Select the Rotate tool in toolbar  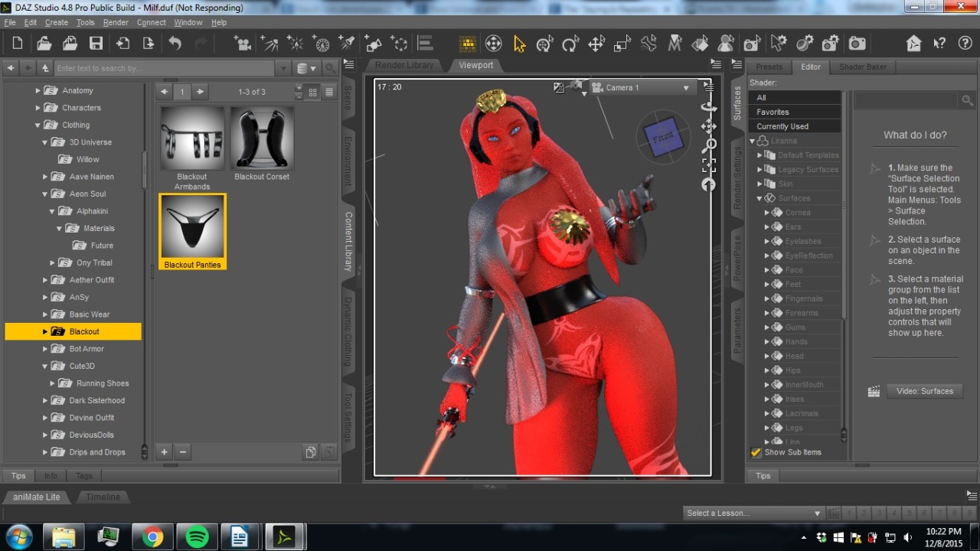click(x=570, y=44)
